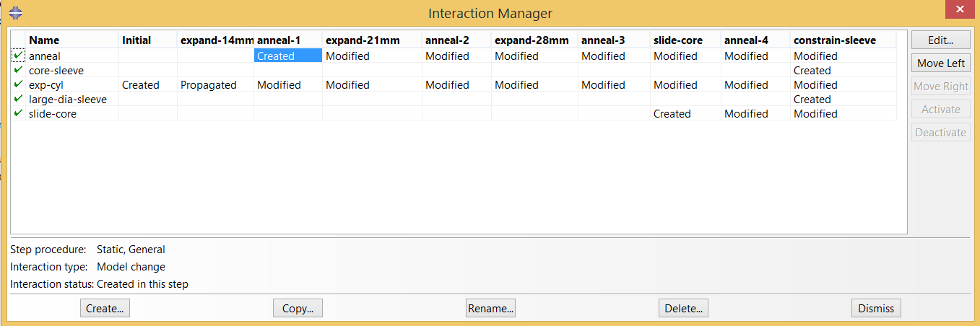Viewport: 980px width, 326px height.
Task: Toggle the green checkmark for slide-core
Action: tap(18, 113)
